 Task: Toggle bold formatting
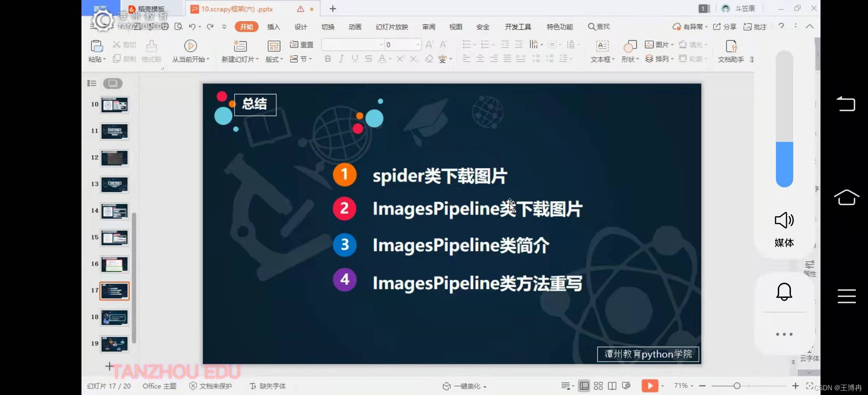[328, 59]
